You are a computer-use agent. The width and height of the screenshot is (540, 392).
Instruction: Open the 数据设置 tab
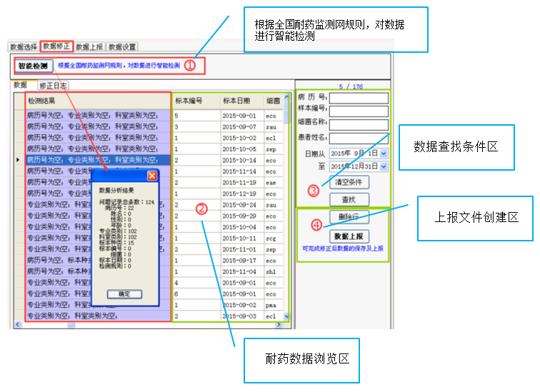click(123, 47)
